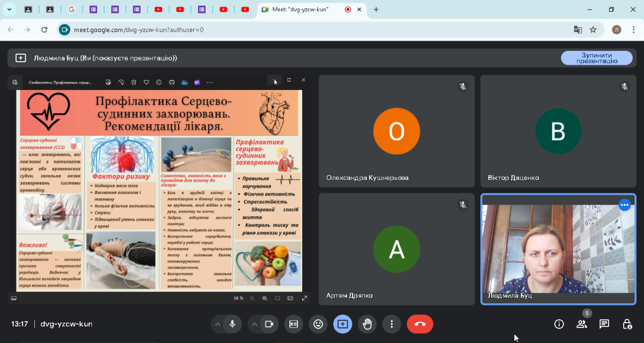Open the Chrome tab search dropdown
This screenshot has width=644, height=343.
tap(9, 10)
